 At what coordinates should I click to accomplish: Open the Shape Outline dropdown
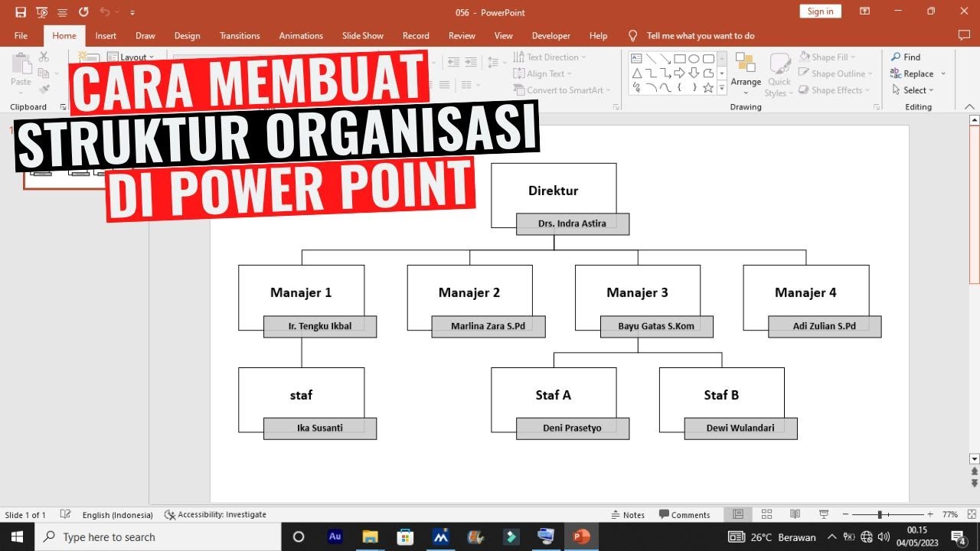coord(837,73)
